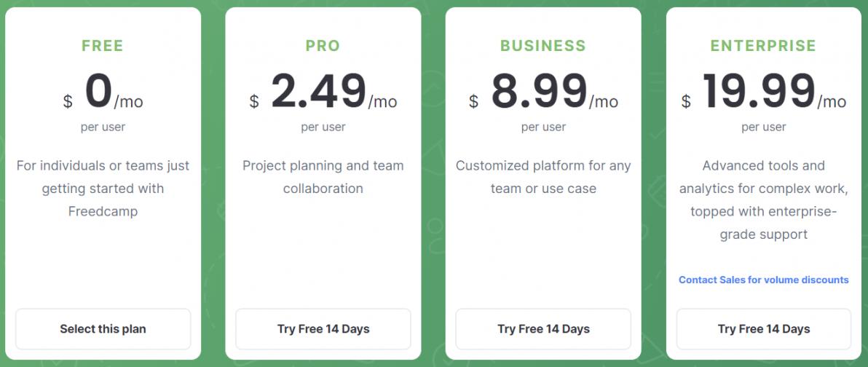Start the Enterprise plan 14-day free trial
The width and height of the screenshot is (868, 367).
click(x=764, y=329)
